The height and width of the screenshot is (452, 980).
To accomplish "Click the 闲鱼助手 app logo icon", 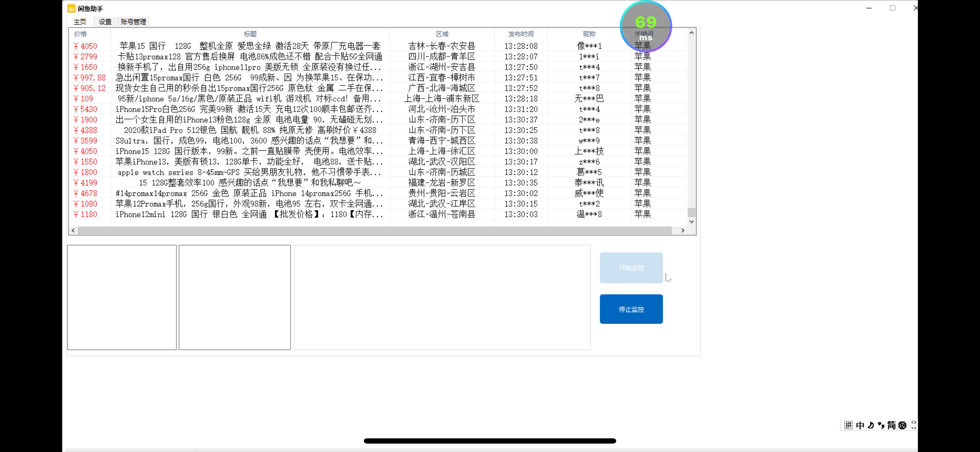I will tap(71, 8).
